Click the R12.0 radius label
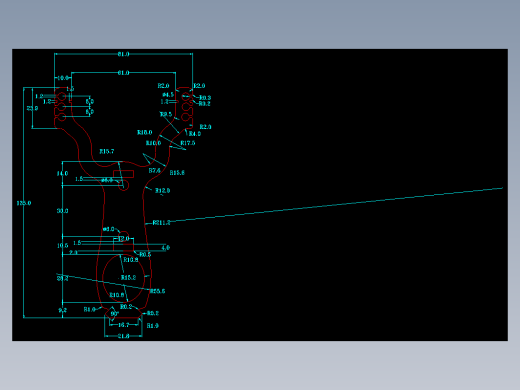The height and width of the screenshot is (390, 520). 163,190
